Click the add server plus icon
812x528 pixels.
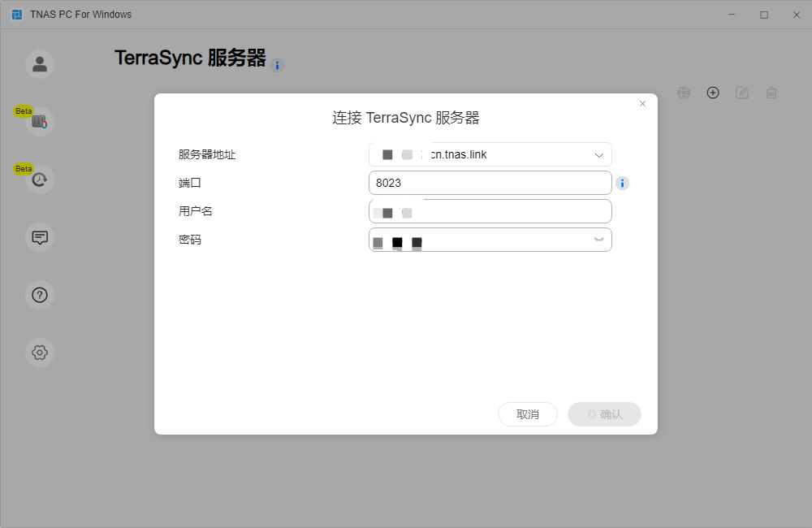(x=713, y=93)
